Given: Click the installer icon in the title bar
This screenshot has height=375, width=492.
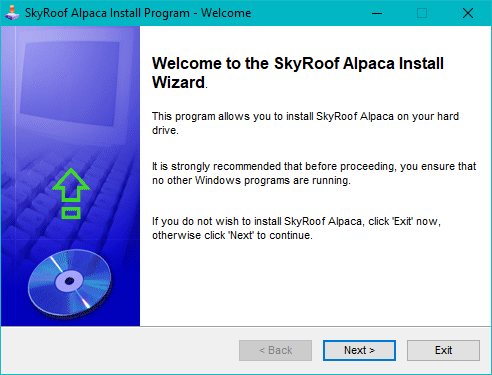Looking at the screenshot, I should 12,13.
